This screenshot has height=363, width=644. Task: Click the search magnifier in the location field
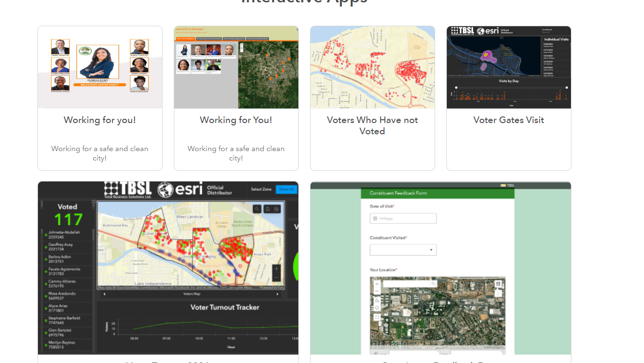pos(434,283)
